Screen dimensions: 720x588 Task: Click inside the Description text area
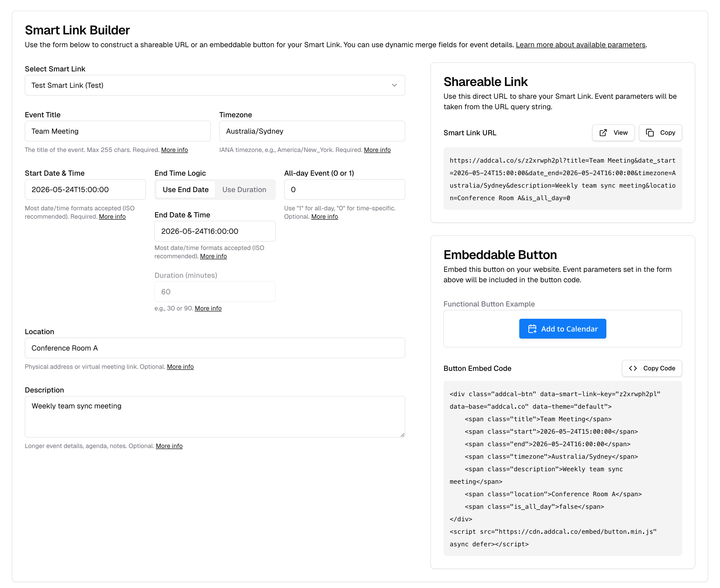215,416
